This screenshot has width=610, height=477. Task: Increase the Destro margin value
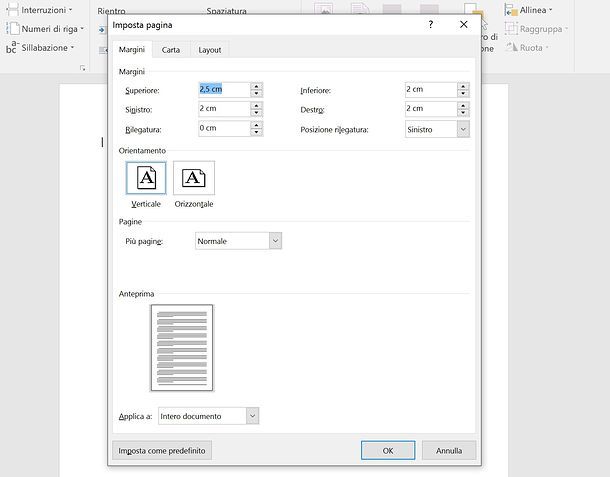pyautogui.click(x=463, y=105)
